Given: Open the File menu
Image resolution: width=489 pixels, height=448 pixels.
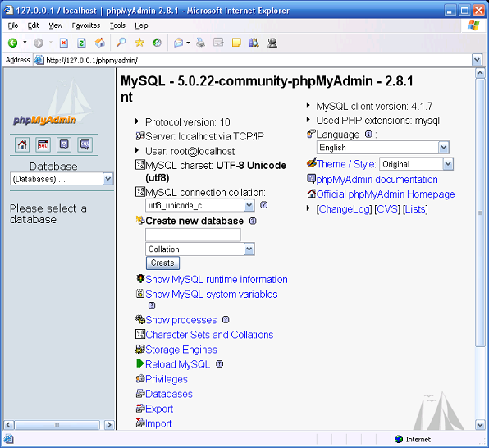Looking at the screenshot, I should click(x=13, y=25).
